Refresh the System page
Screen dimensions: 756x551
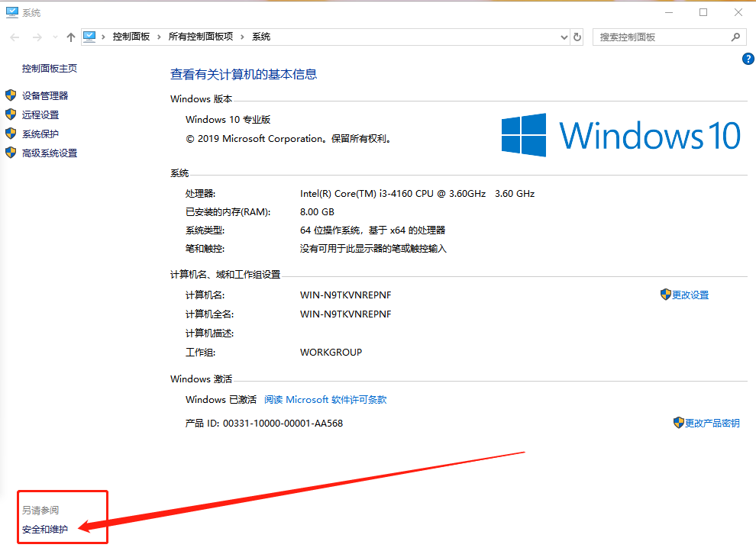pos(577,37)
